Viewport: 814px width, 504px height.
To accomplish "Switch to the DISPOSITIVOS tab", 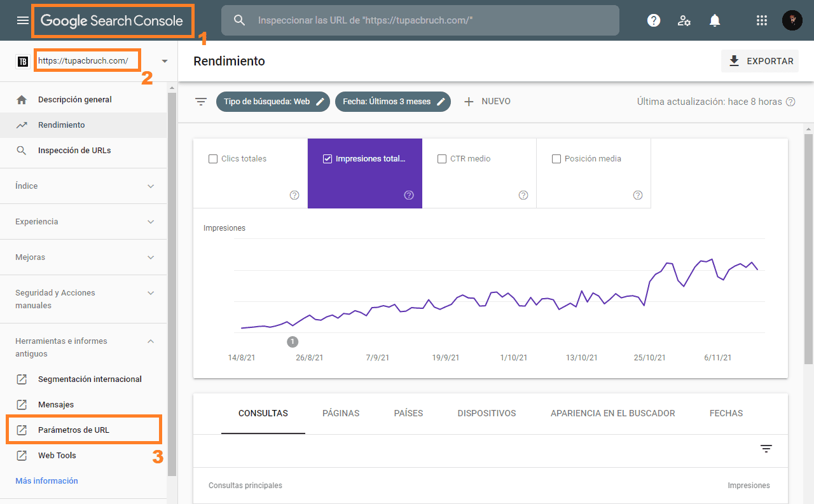I will 486,413.
